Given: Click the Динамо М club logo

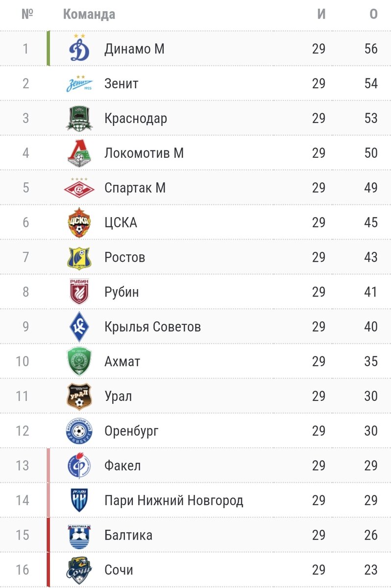Looking at the screenshot, I should coord(79,48).
